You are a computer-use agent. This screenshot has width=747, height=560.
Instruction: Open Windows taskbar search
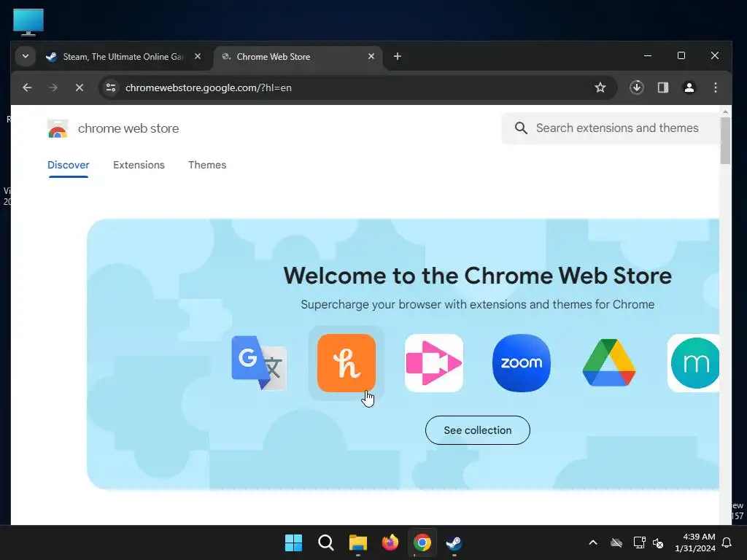(326, 542)
